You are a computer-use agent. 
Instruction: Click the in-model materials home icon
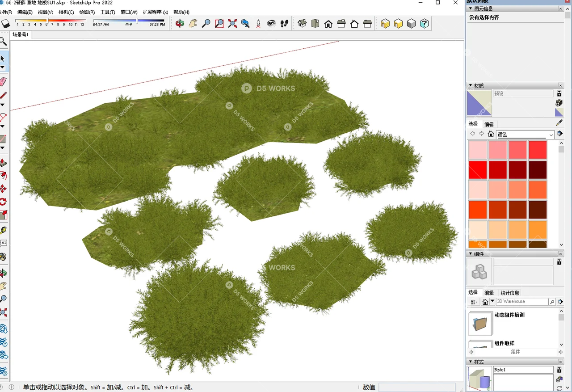click(491, 133)
